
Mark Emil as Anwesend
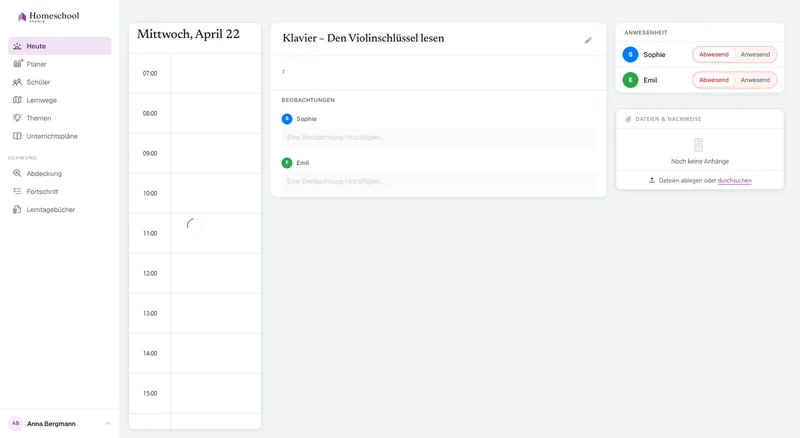coord(755,80)
